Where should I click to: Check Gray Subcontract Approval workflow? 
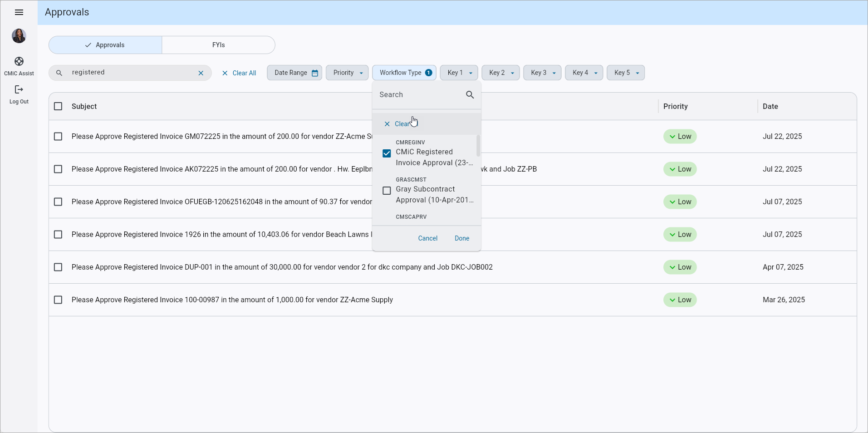coord(387,191)
